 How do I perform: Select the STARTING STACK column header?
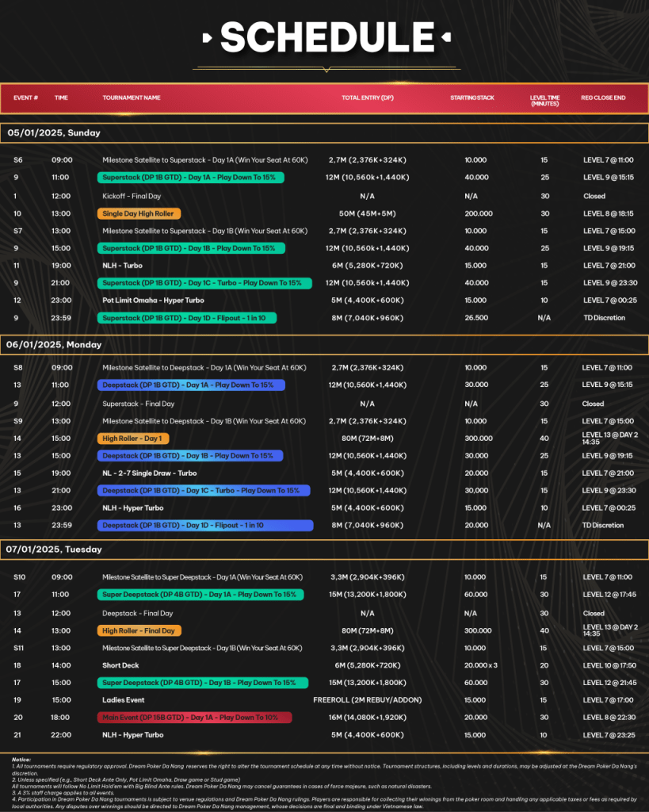pos(472,98)
